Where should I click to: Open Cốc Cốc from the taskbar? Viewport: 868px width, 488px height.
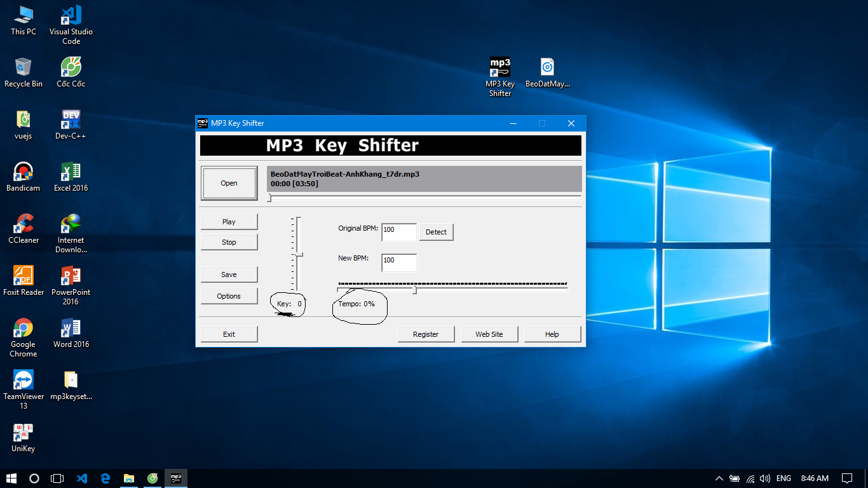(x=153, y=478)
